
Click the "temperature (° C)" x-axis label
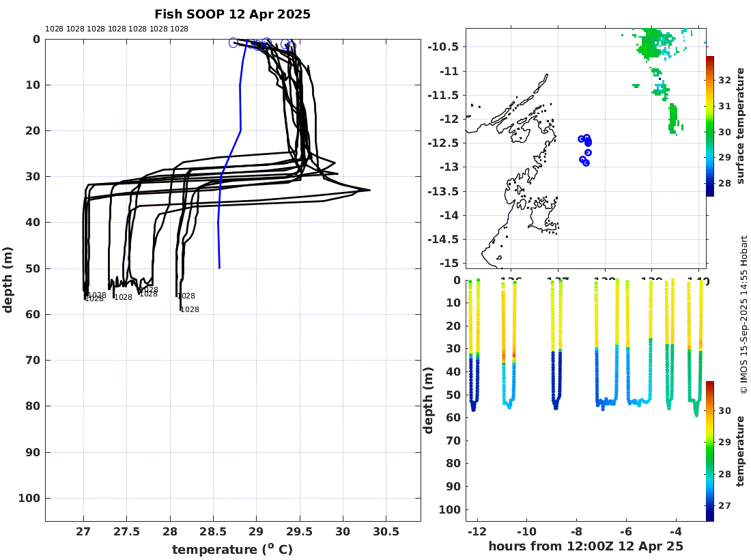point(232,549)
